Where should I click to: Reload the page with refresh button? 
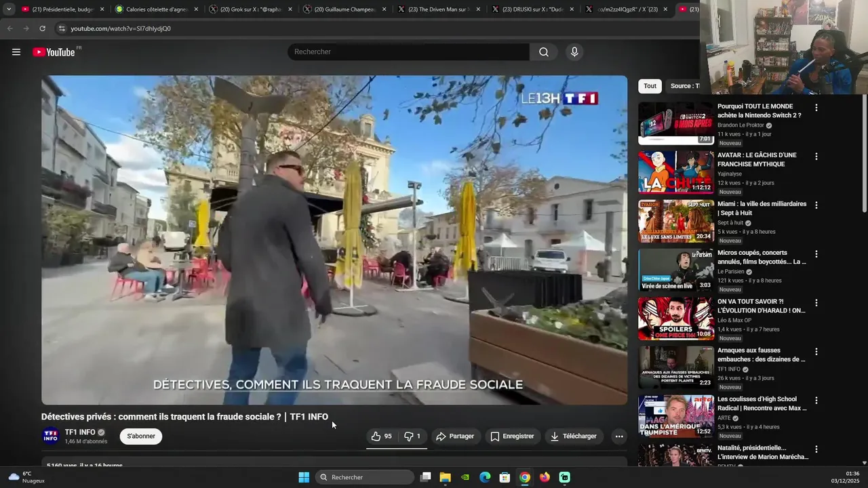tap(42, 28)
